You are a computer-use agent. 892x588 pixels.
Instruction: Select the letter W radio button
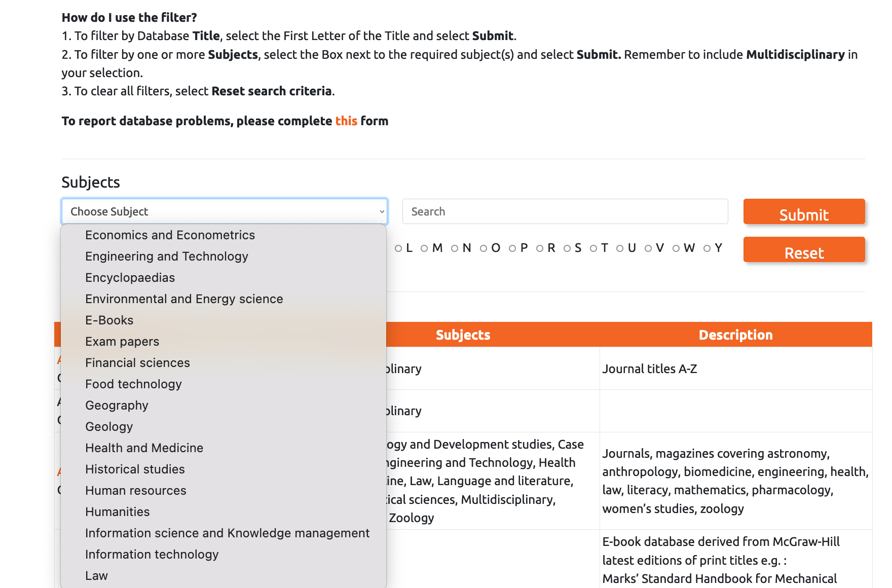pos(676,248)
